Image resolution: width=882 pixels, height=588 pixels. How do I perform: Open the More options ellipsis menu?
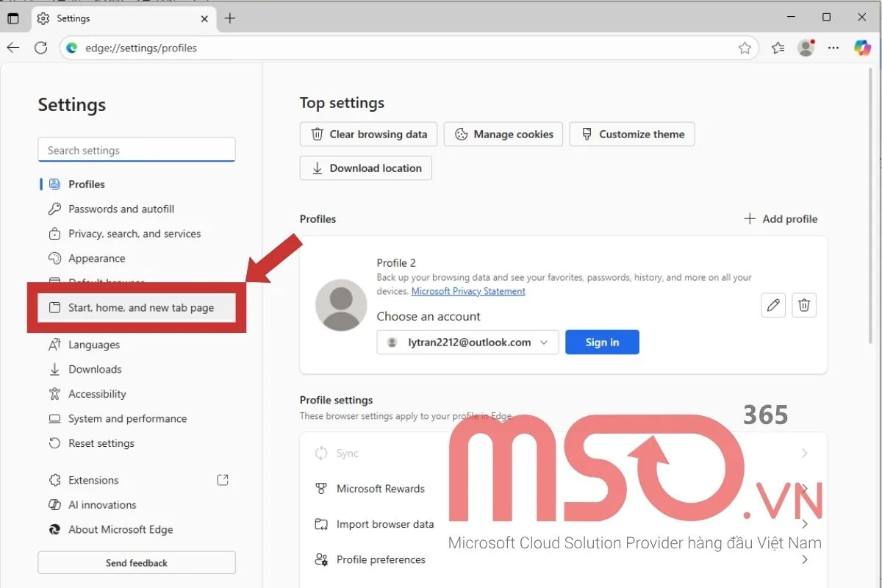tap(833, 47)
